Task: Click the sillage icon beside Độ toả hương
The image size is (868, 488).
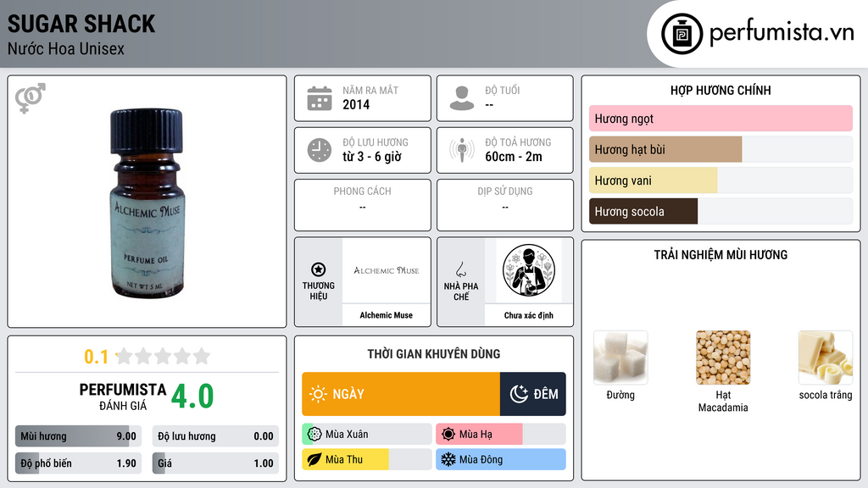Action: click(x=462, y=150)
